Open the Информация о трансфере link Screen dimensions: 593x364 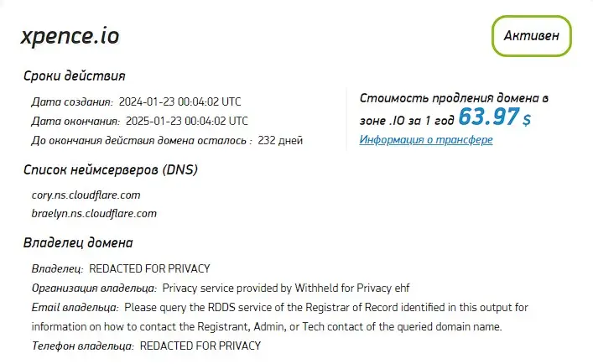click(x=426, y=140)
